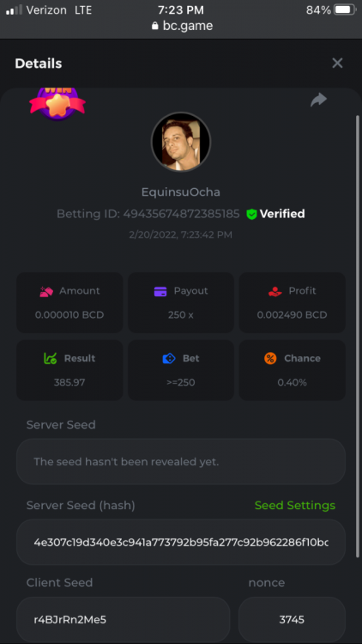Tap the green Verified shield icon
Image resolution: width=362 pixels, height=644 pixels.
(251, 214)
